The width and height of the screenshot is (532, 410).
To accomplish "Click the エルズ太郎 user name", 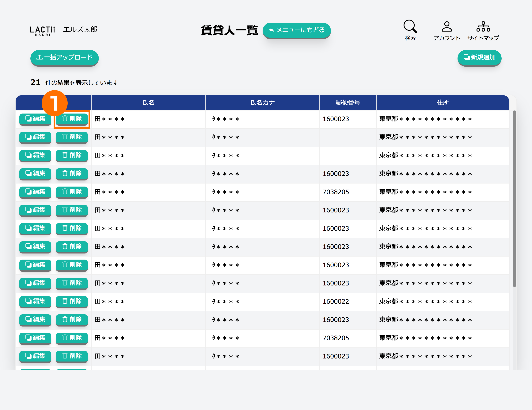I will tap(80, 30).
